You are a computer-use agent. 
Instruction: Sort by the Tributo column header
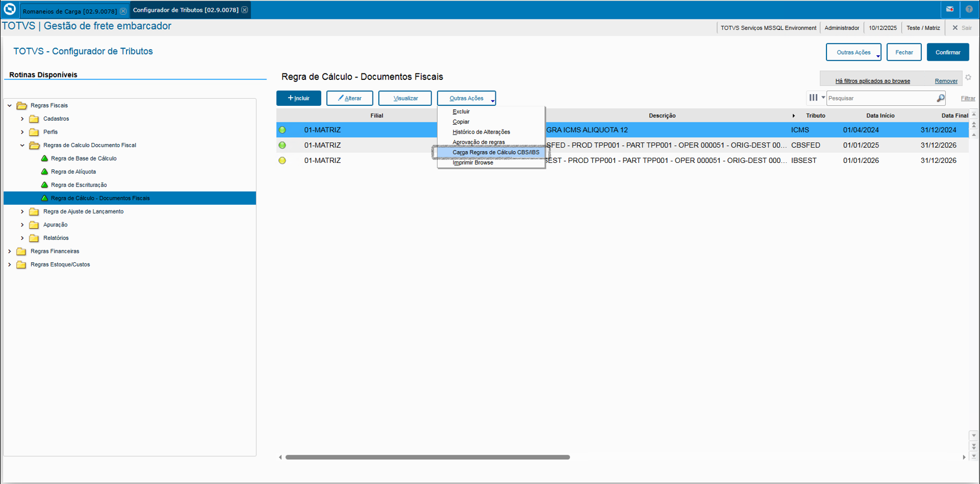pos(815,116)
